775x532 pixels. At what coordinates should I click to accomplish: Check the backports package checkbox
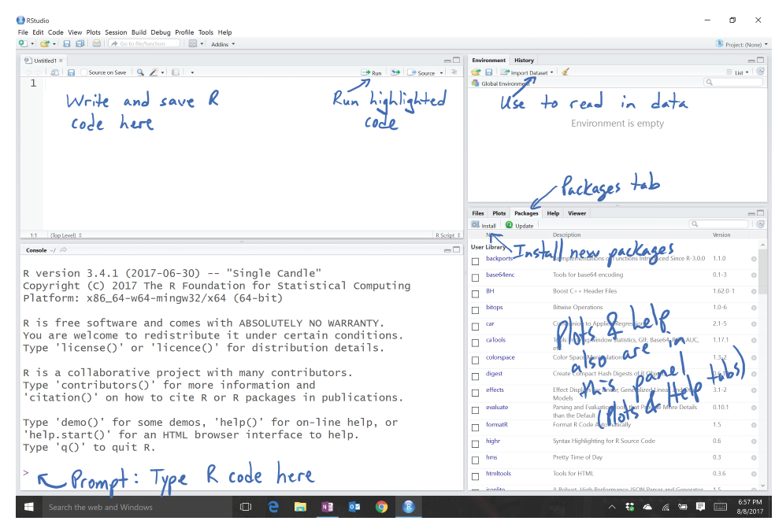(x=476, y=261)
